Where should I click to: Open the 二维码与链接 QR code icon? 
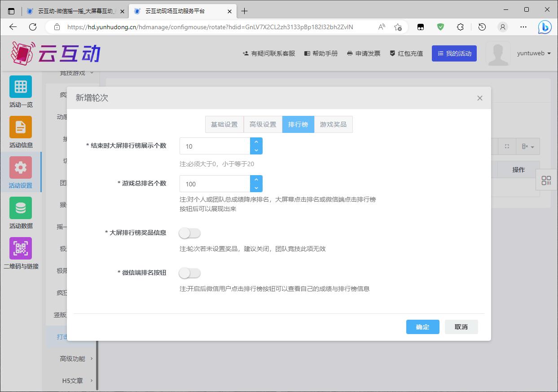pos(21,249)
